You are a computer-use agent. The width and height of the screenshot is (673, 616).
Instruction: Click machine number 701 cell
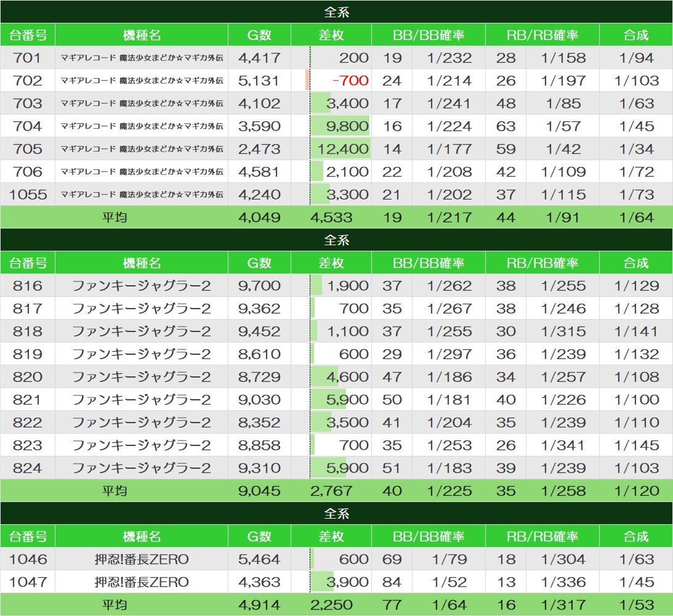(x=28, y=57)
